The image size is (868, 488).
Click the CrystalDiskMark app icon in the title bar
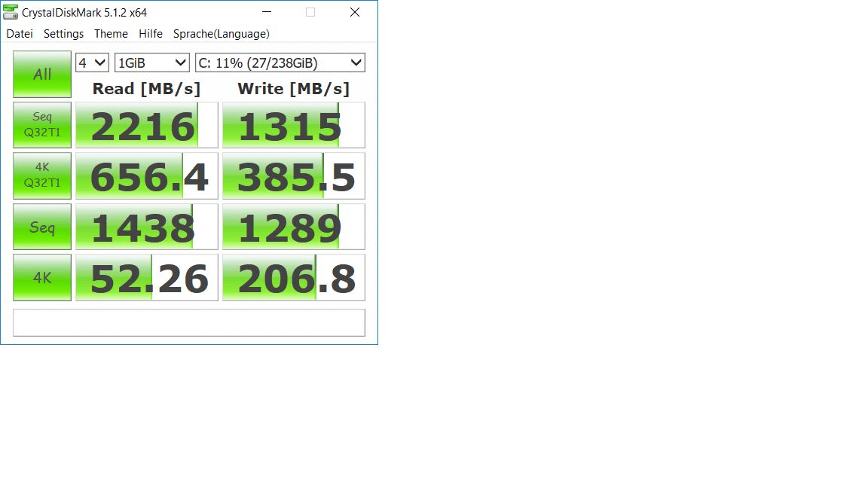point(11,12)
